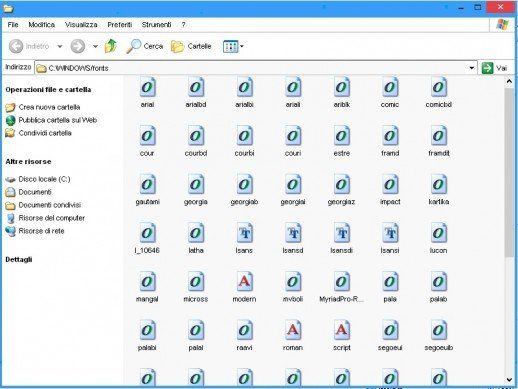
Task: Select the lucon font file
Action: pyautogui.click(x=438, y=239)
